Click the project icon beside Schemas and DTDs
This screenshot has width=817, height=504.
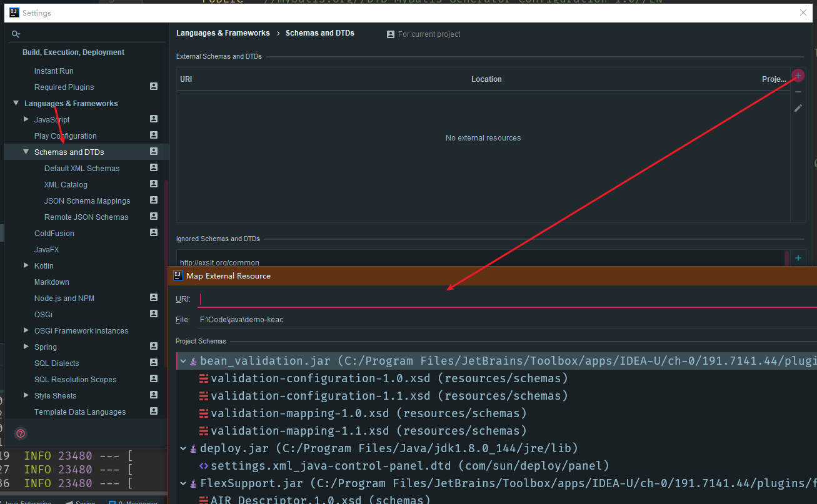pos(154,151)
